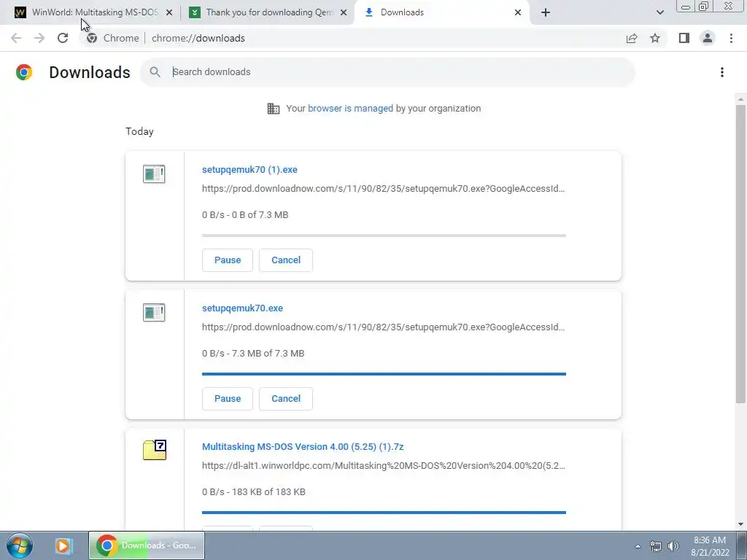Close the Thank you for downloading tab
Image resolution: width=747 pixels, height=560 pixels.
click(x=344, y=12)
